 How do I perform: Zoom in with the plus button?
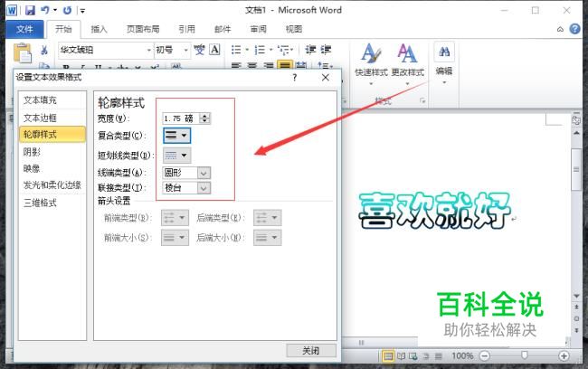[x=564, y=355]
